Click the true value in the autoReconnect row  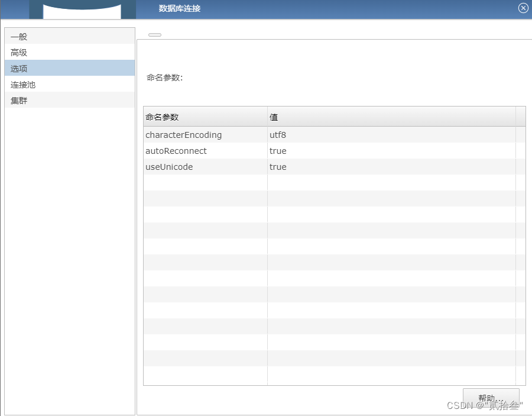pos(391,151)
